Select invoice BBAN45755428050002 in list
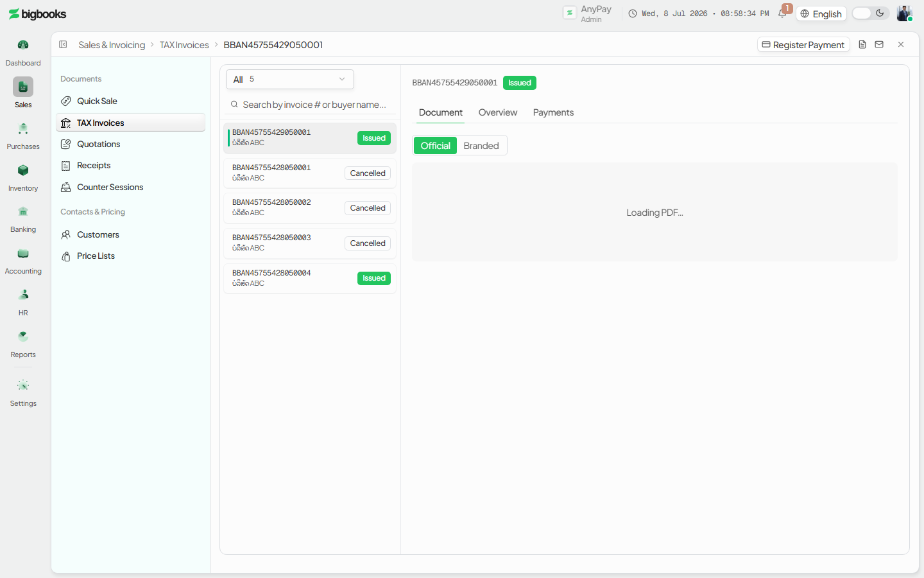Screen dimensions: 924x578 point(310,208)
